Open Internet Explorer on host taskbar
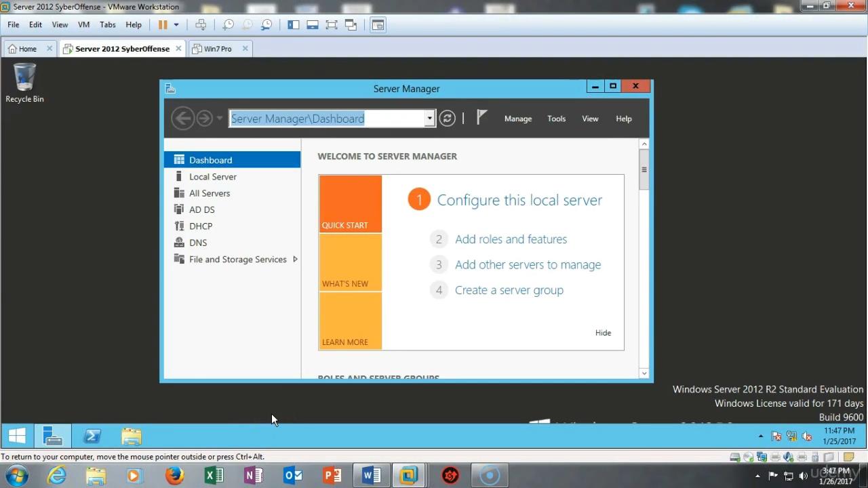The width and height of the screenshot is (868, 488). tap(56, 476)
